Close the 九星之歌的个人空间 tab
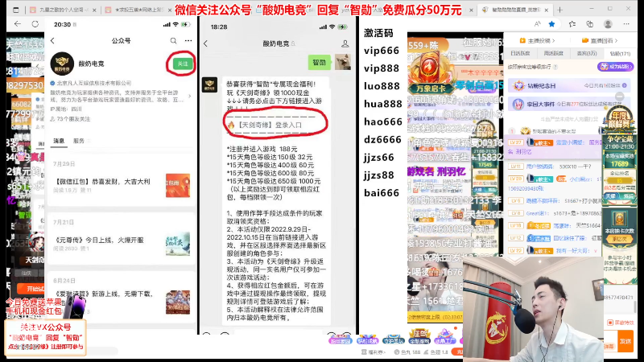Screen dimensions: 644x362 click(x=94, y=10)
